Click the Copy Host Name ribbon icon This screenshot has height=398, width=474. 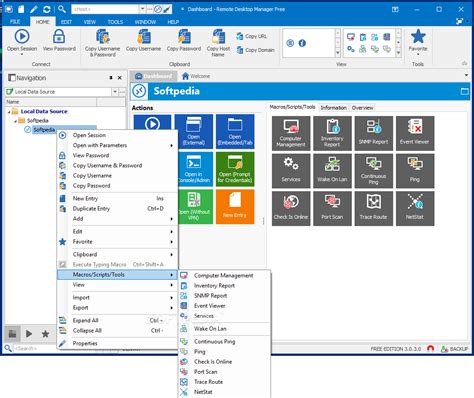[218, 37]
